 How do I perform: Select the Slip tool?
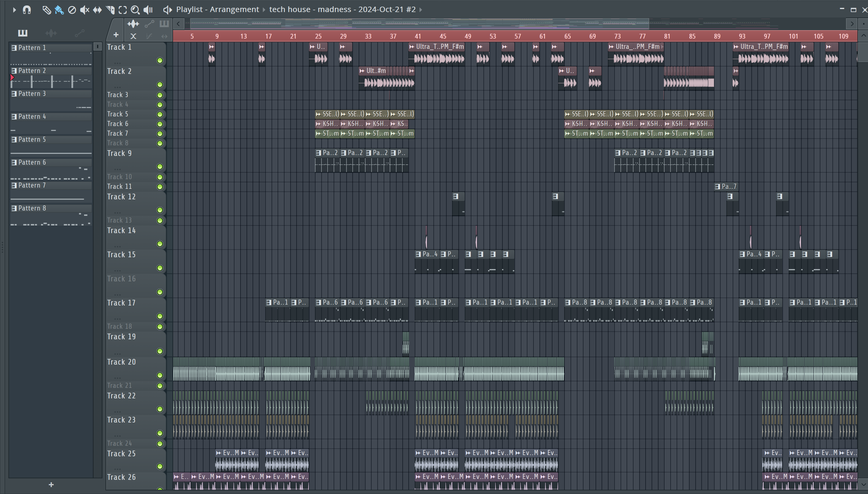pos(97,10)
